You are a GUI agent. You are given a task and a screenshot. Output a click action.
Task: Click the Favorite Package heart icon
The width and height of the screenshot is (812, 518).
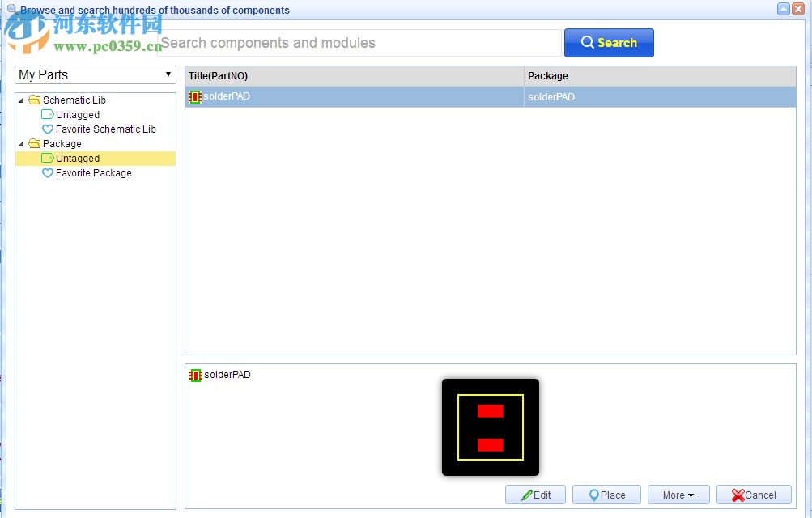48,173
